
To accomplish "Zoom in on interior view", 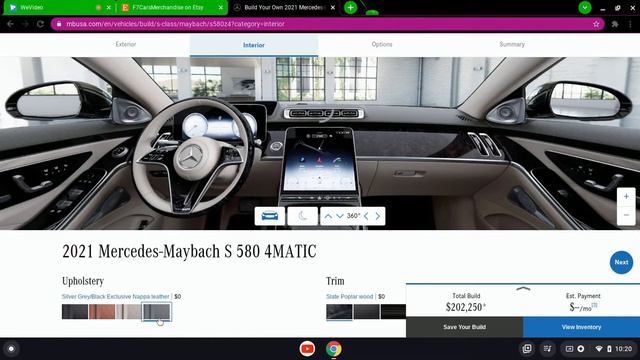I will pos(626,196).
